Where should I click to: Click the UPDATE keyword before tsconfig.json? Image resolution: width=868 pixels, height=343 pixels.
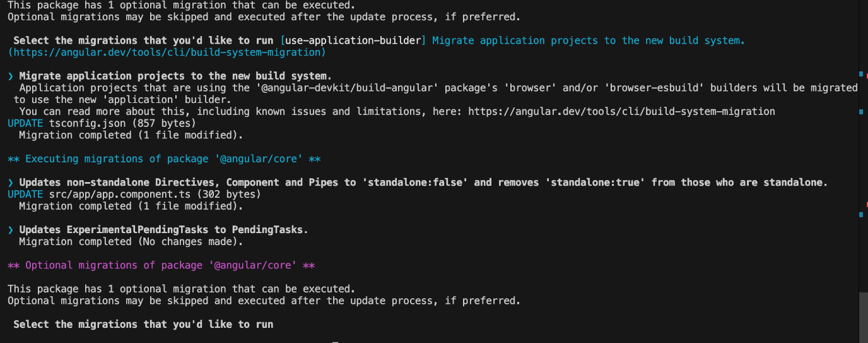click(25, 123)
